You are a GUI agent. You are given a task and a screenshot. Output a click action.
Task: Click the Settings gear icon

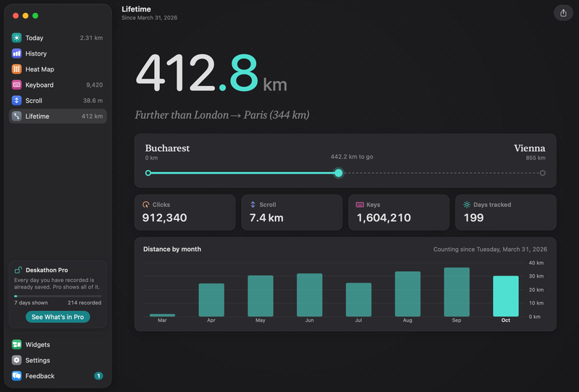tap(17, 360)
